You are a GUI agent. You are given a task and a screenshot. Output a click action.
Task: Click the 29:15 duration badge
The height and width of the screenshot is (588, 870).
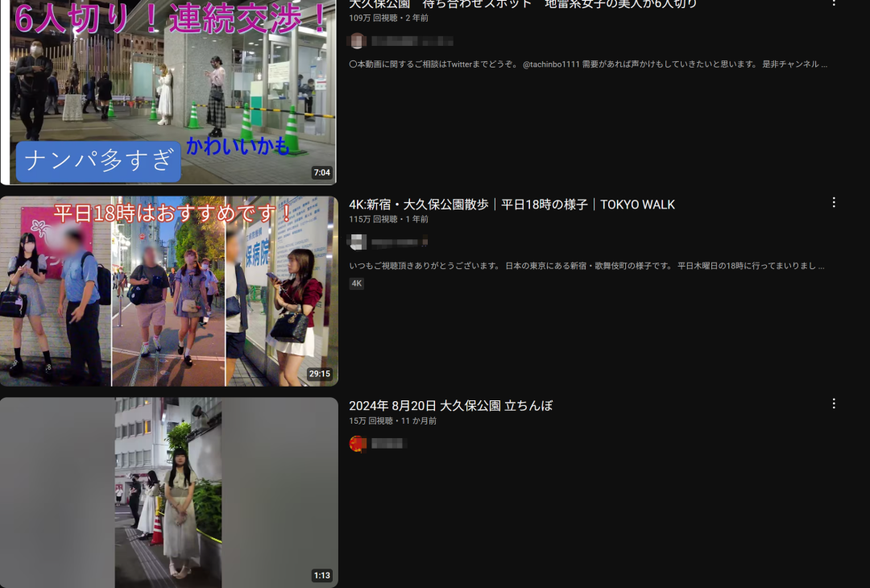[319, 374]
